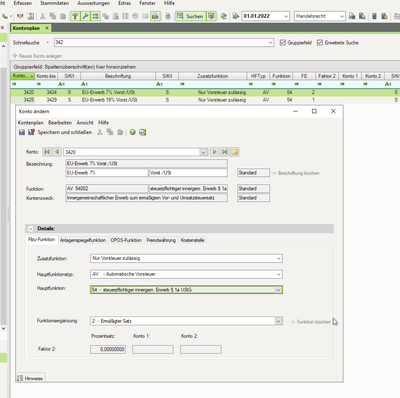Switch to the Fremdwährung tab
The image size is (400, 398).
[x=161, y=240]
